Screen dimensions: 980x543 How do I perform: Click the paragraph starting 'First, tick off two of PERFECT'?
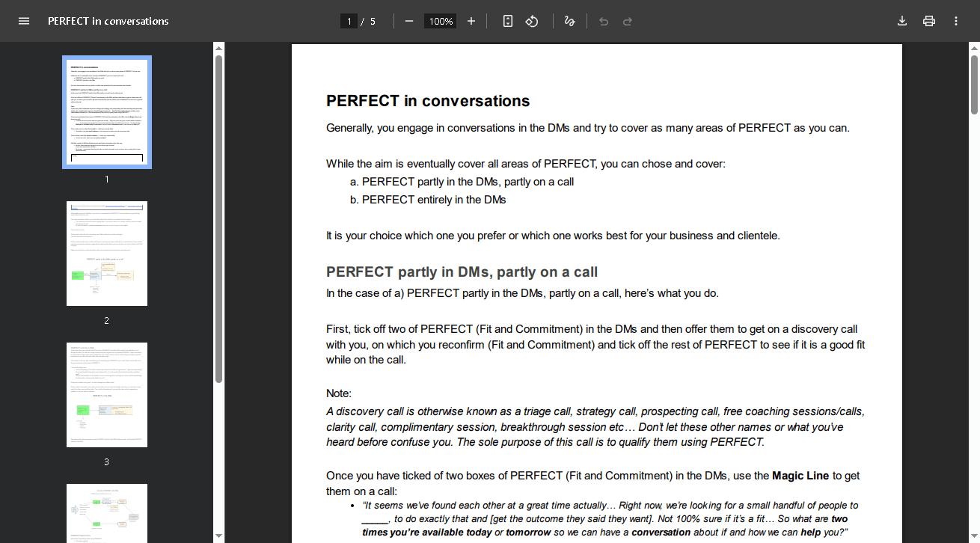point(595,344)
